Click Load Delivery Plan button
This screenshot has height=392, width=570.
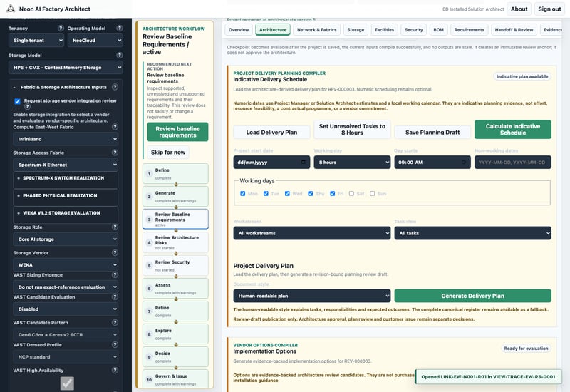click(271, 133)
